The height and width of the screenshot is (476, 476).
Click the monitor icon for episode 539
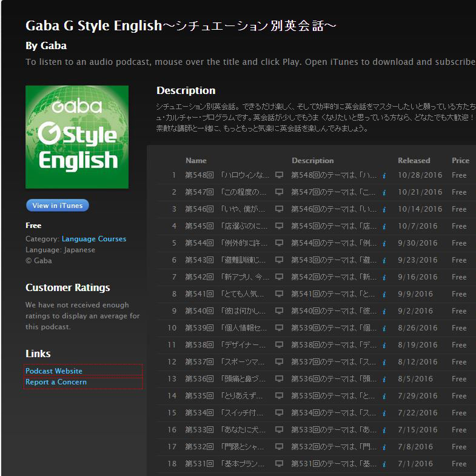coord(279,328)
